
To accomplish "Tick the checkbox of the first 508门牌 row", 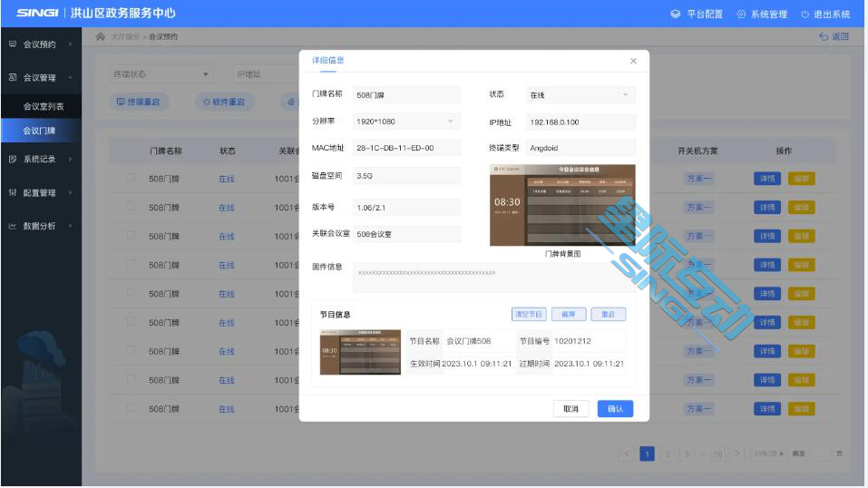I will pos(131,179).
